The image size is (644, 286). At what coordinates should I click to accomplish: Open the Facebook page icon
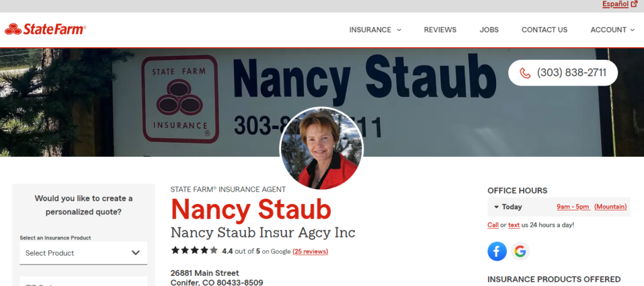click(497, 251)
